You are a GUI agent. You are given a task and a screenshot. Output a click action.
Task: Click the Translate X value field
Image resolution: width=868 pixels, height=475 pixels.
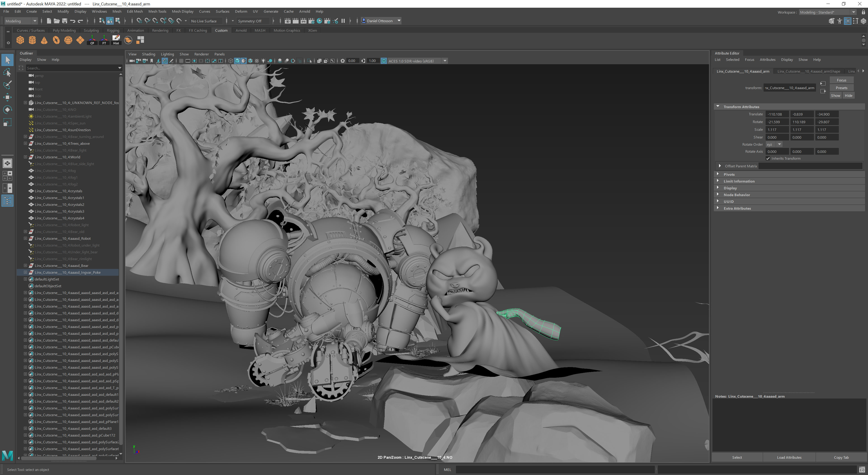(x=777, y=114)
